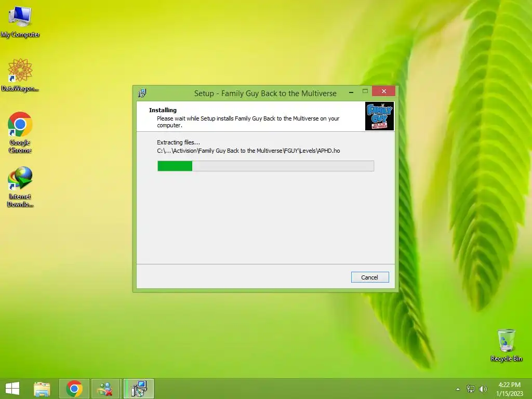Open the My Computer desktop icon

point(20,22)
